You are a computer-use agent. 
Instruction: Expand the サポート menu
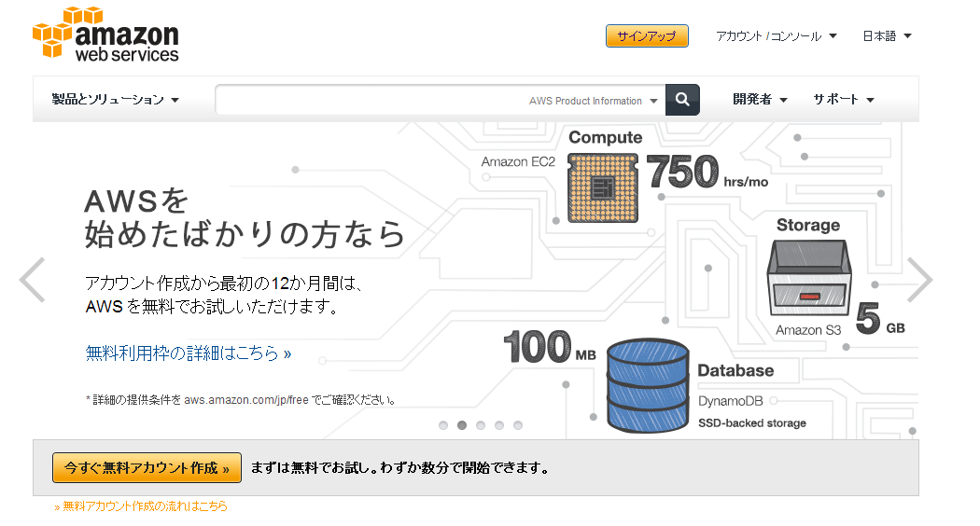(x=843, y=100)
